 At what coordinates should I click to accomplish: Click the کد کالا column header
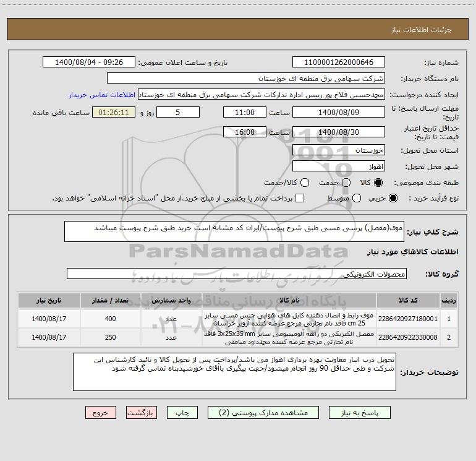pyautogui.click(x=408, y=300)
